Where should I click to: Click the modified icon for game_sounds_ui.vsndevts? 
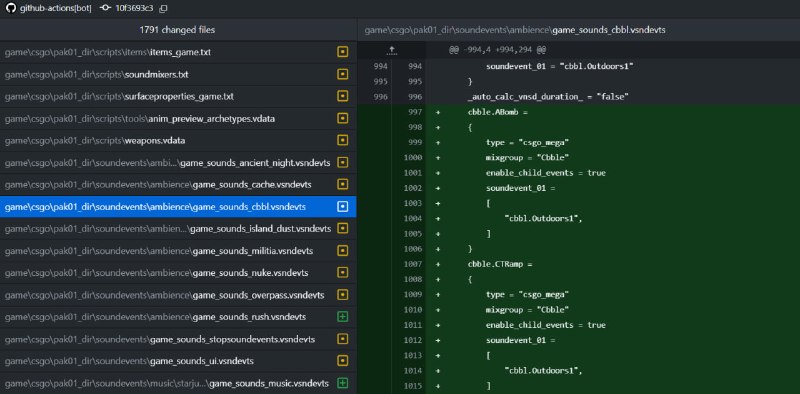tap(343, 361)
